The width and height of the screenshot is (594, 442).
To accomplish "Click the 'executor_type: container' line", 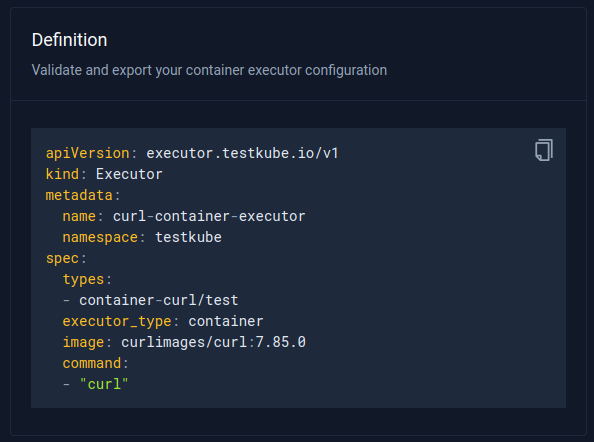I will tap(163, 322).
